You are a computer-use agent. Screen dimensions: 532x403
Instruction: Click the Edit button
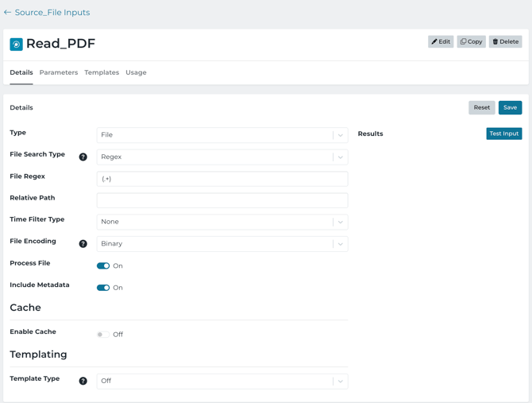(x=441, y=42)
